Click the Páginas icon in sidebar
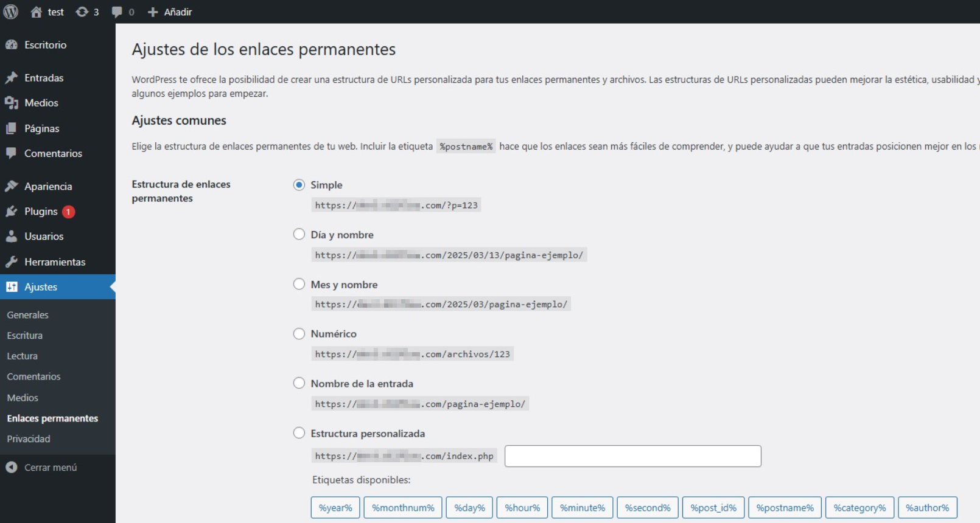Image resolution: width=980 pixels, height=523 pixels. coord(12,128)
